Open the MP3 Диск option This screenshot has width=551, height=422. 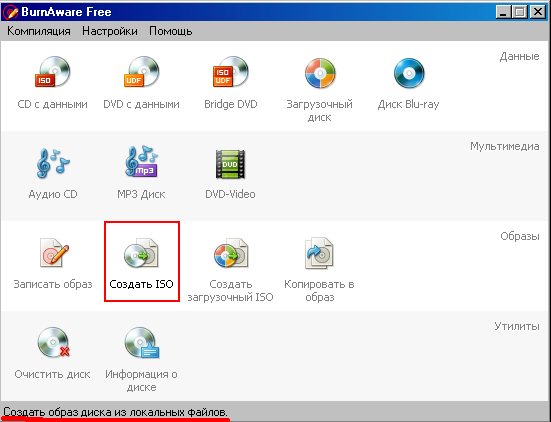141,173
